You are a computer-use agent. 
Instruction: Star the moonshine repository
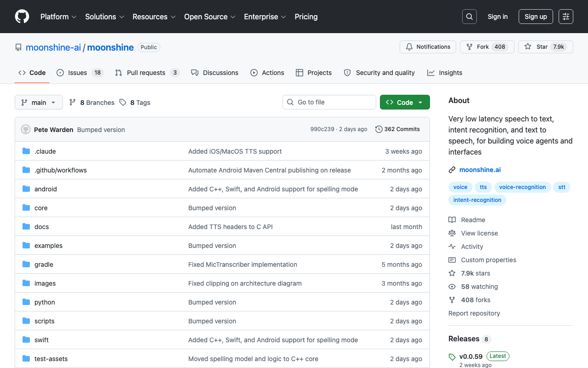(546, 47)
